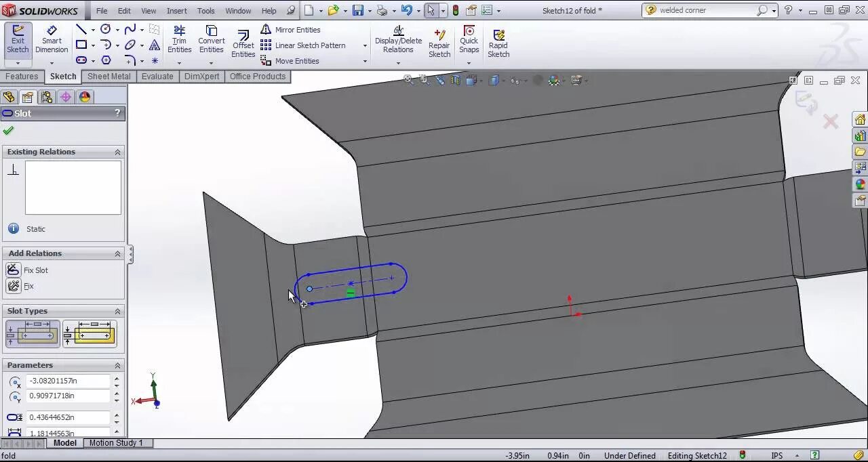Collapse the Slot Types section
The image size is (868, 462).
117,311
